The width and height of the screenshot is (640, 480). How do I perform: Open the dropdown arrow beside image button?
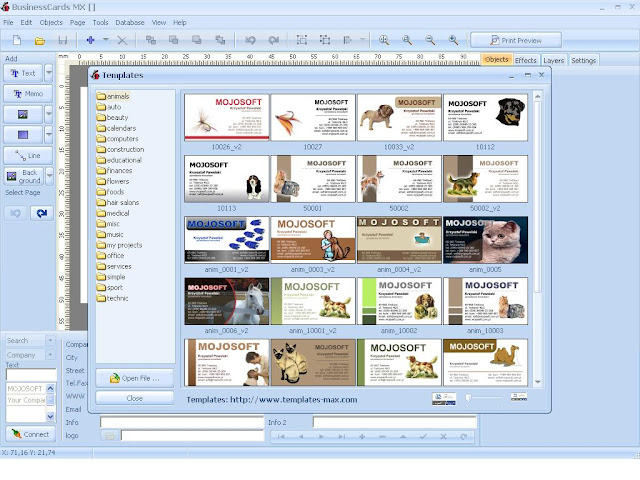49,114
